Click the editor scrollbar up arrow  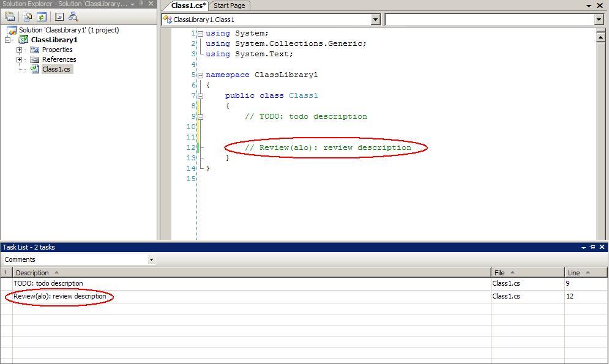tap(600, 37)
